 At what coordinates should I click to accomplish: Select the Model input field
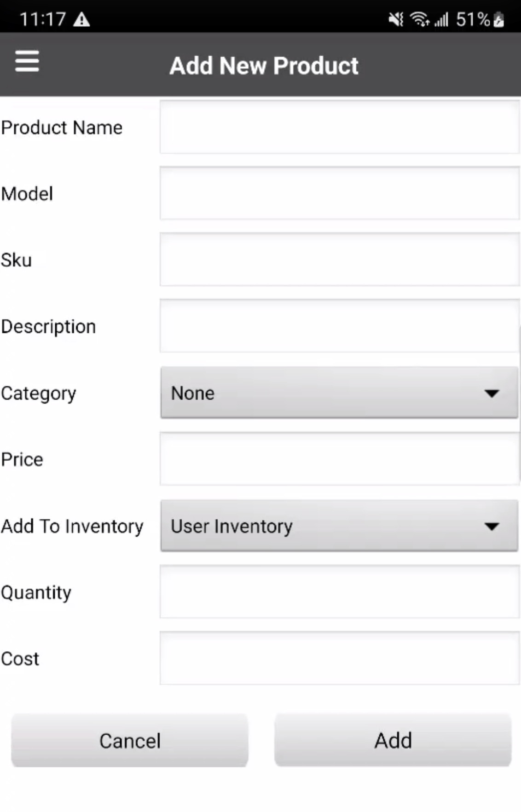339,193
